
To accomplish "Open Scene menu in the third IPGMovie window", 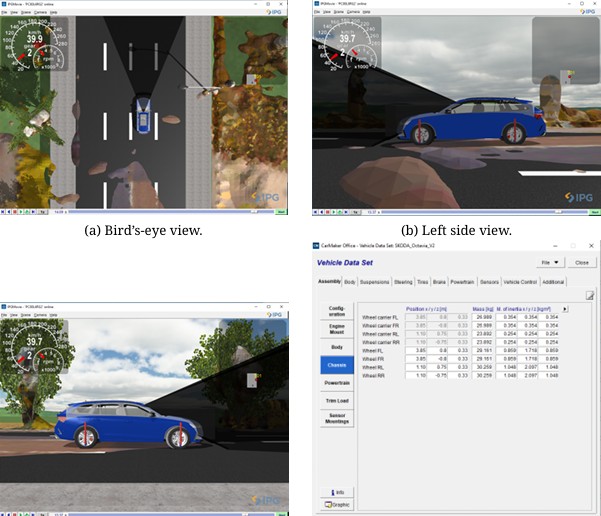I will (26, 315).
